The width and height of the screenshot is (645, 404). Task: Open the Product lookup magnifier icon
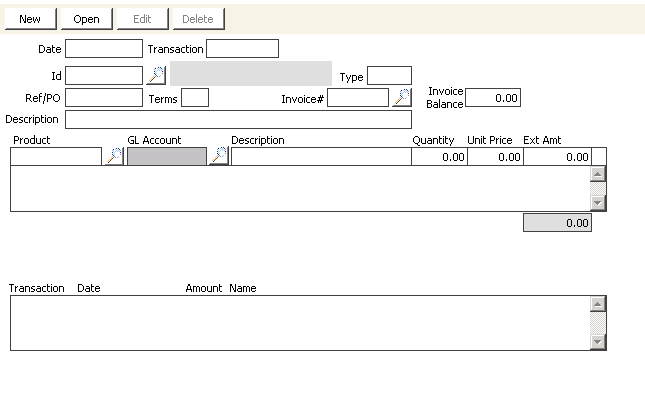pyautogui.click(x=114, y=156)
